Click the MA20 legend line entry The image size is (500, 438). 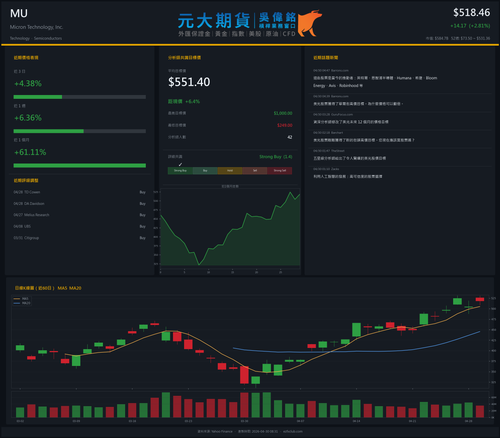[x=22, y=303]
